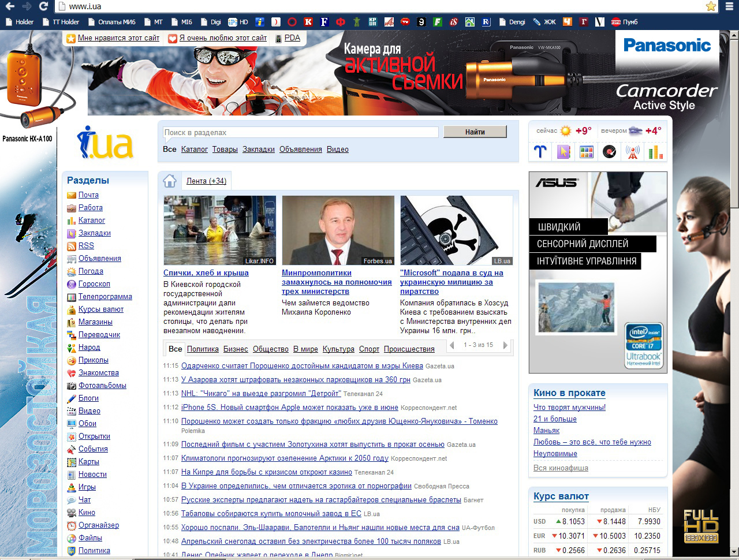
Task: Open the HD bookmark in bookmarks bar
Action: (238, 22)
